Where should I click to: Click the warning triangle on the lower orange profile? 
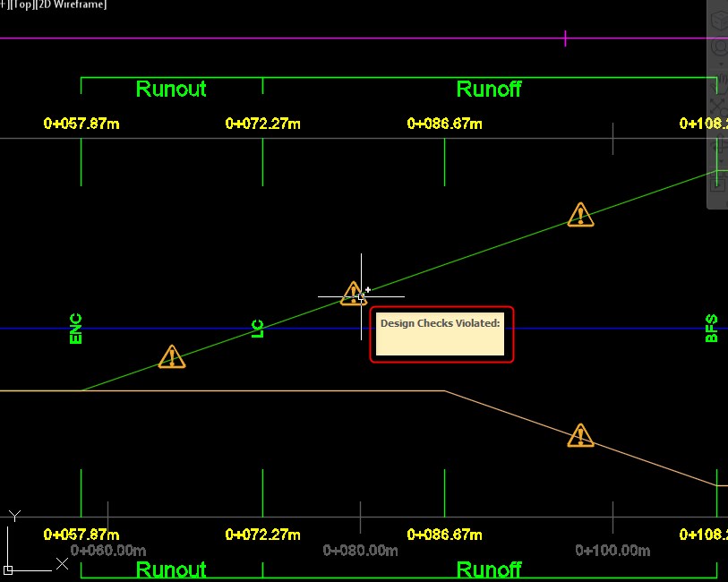coord(579,436)
